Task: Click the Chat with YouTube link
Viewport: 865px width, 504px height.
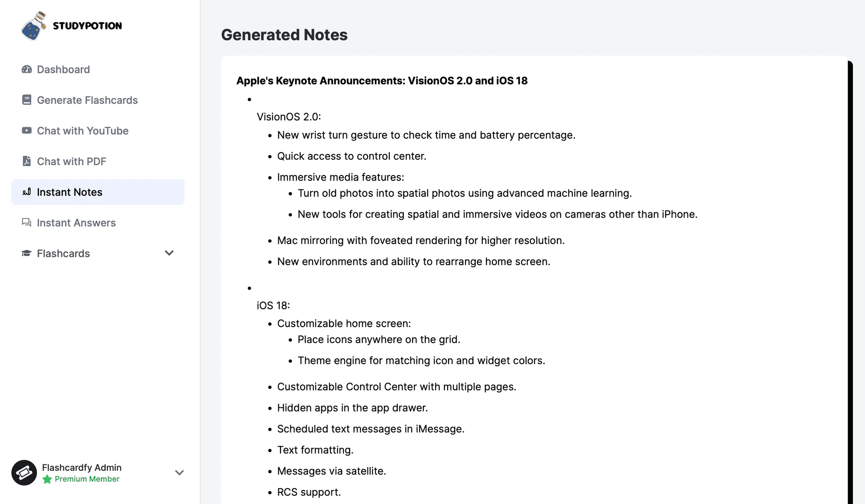Action: coord(83,131)
